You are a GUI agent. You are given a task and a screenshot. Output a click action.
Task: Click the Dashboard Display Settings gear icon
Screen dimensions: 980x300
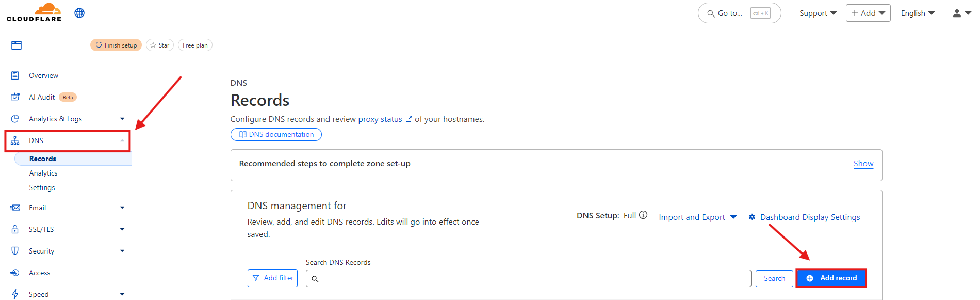[752, 217]
